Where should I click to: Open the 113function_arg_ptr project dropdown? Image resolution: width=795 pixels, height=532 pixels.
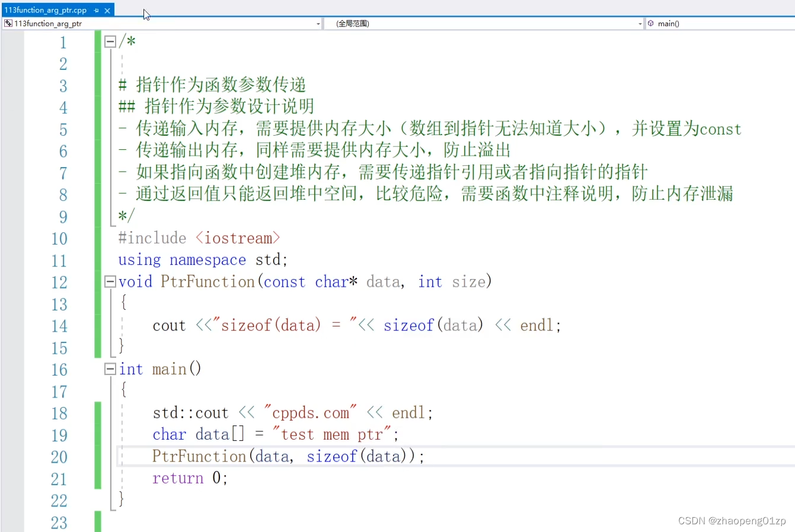click(318, 24)
